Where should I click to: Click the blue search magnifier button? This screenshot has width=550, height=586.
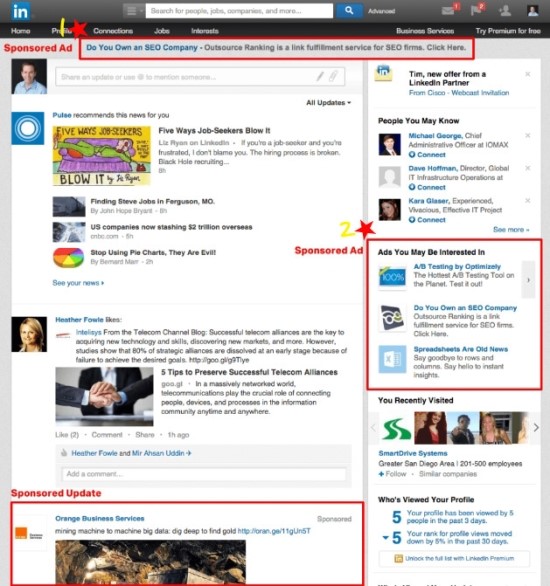point(349,11)
